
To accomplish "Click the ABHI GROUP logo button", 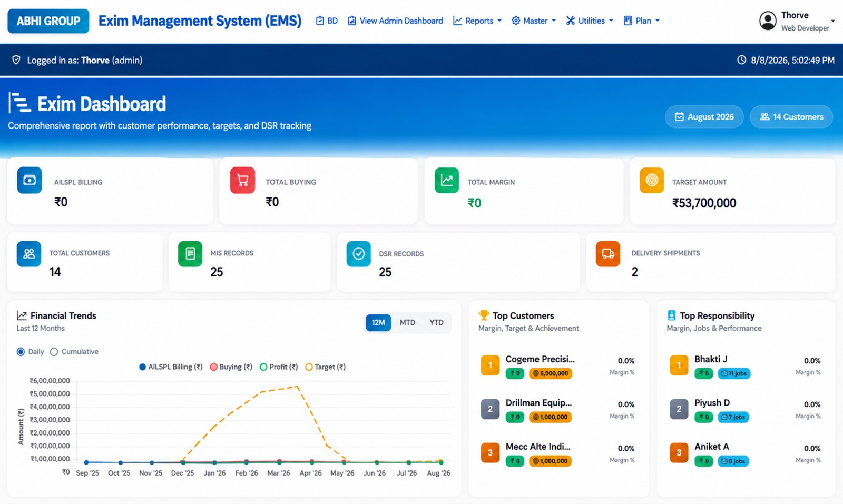I will (48, 21).
